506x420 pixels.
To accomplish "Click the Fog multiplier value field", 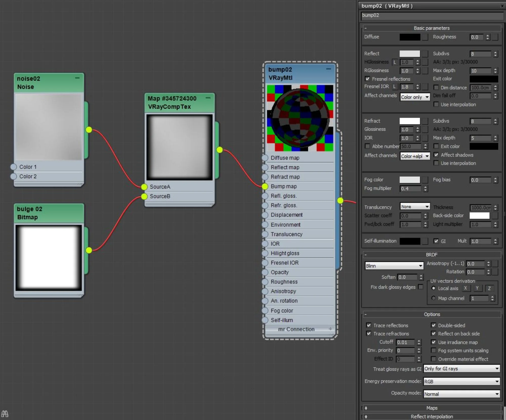I will point(410,189).
